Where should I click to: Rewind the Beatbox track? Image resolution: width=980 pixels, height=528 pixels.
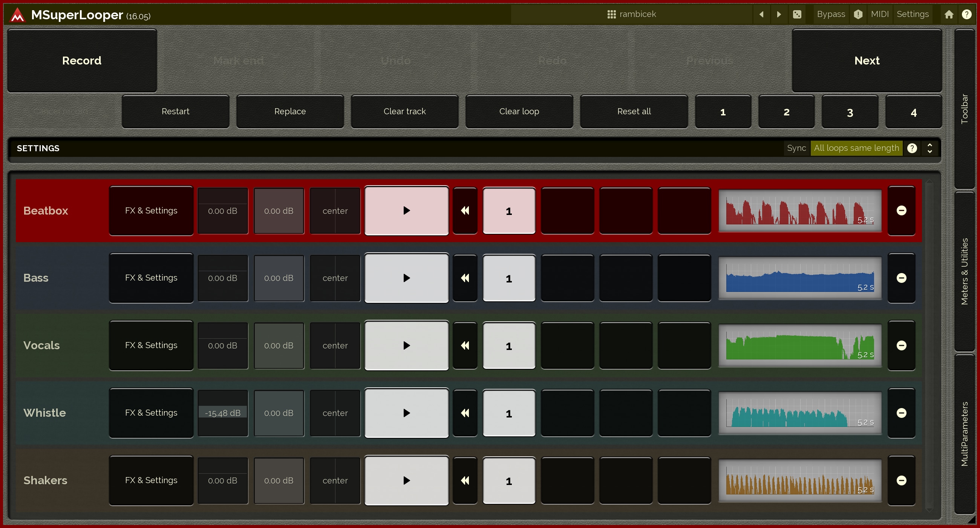click(465, 210)
